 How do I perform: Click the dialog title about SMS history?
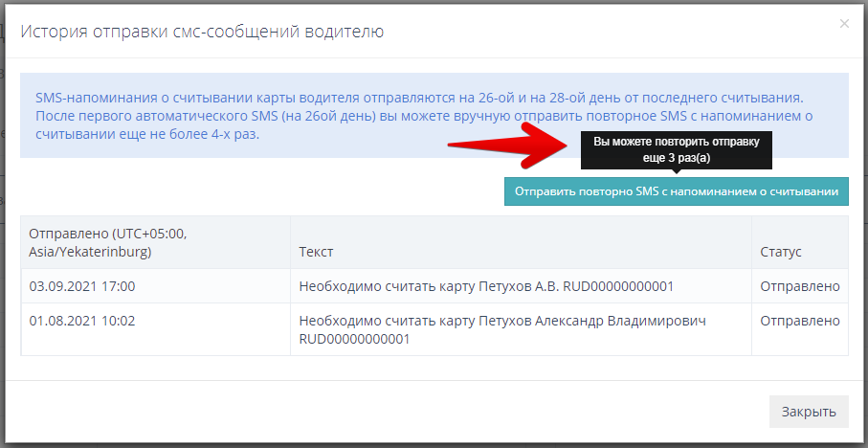tap(203, 33)
